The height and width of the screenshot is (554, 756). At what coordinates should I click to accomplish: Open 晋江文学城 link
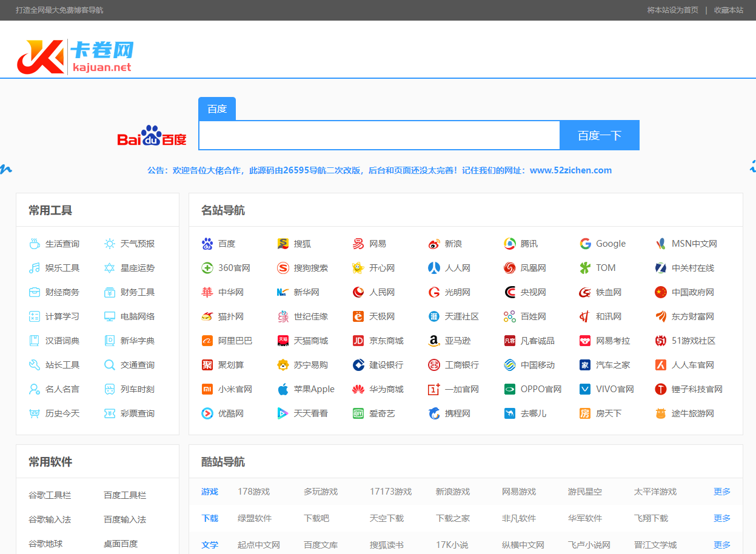click(655, 545)
